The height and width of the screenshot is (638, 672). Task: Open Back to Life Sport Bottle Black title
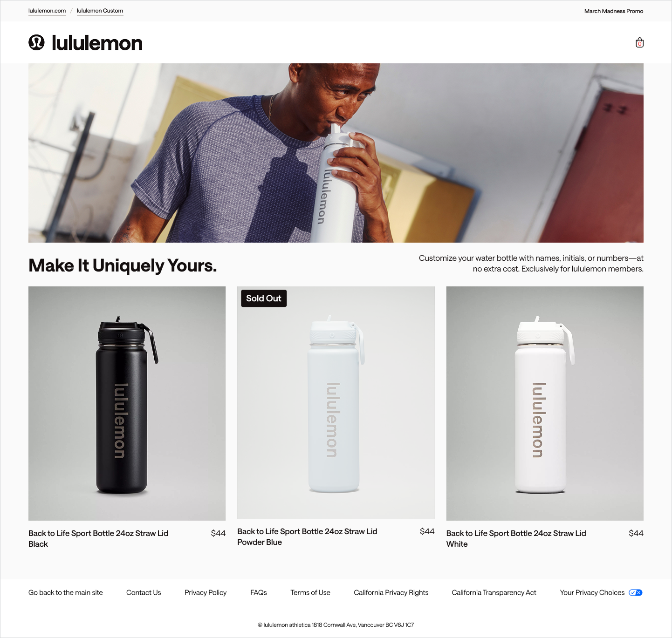coord(98,538)
